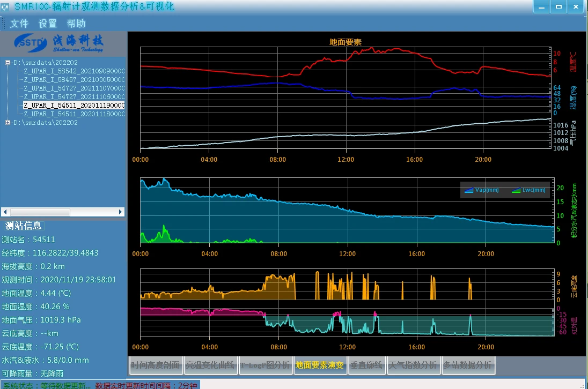Open the 设置 menu
This screenshot has width=588, height=389.
click(x=48, y=24)
